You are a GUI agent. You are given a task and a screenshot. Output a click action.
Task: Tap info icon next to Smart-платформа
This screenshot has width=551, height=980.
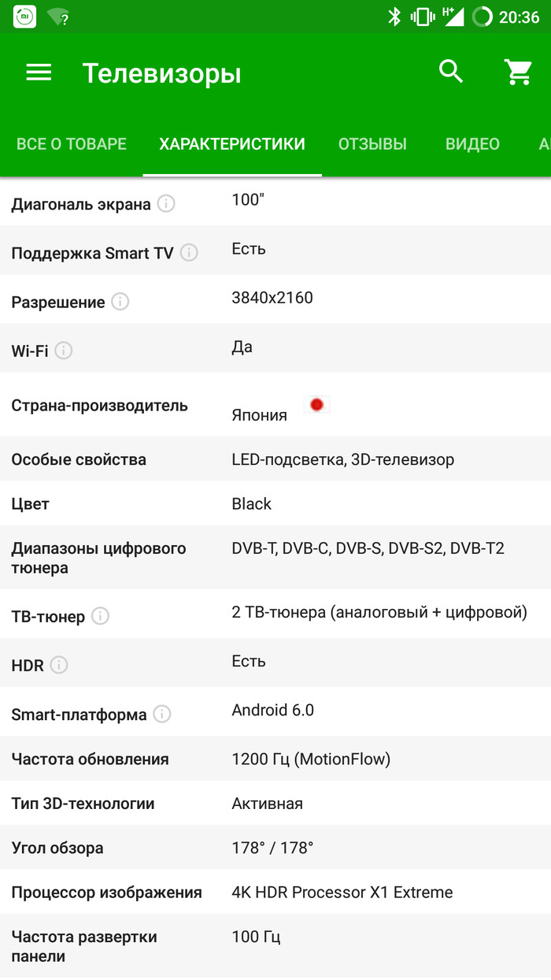161,714
